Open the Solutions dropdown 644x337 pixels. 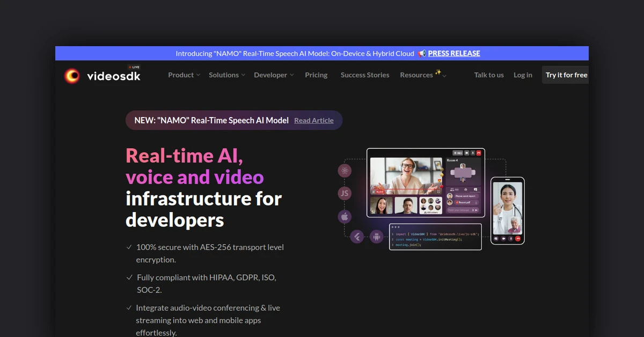(226, 75)
